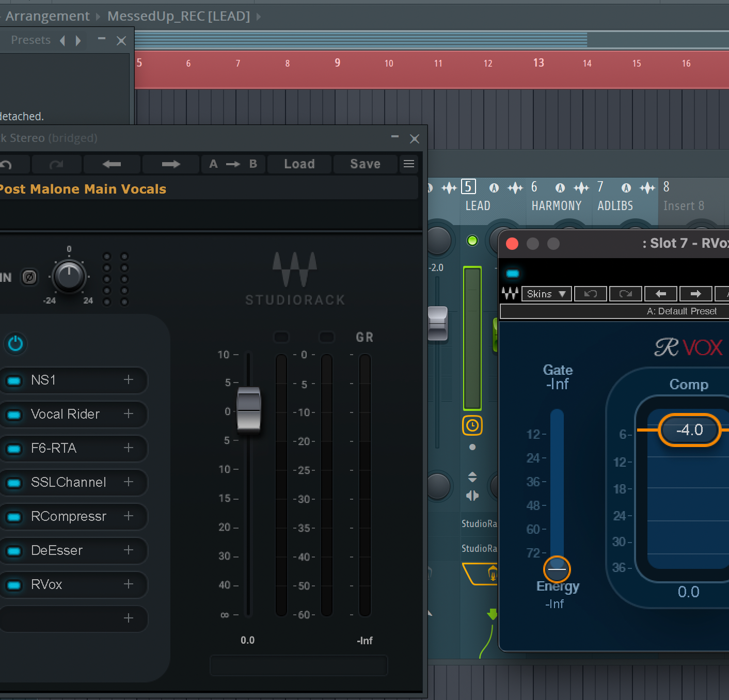Image resolution: width=729 pixels, height=700 pixels.
Task: Open the RVox Skins dropdown
Action: [546, 294]
